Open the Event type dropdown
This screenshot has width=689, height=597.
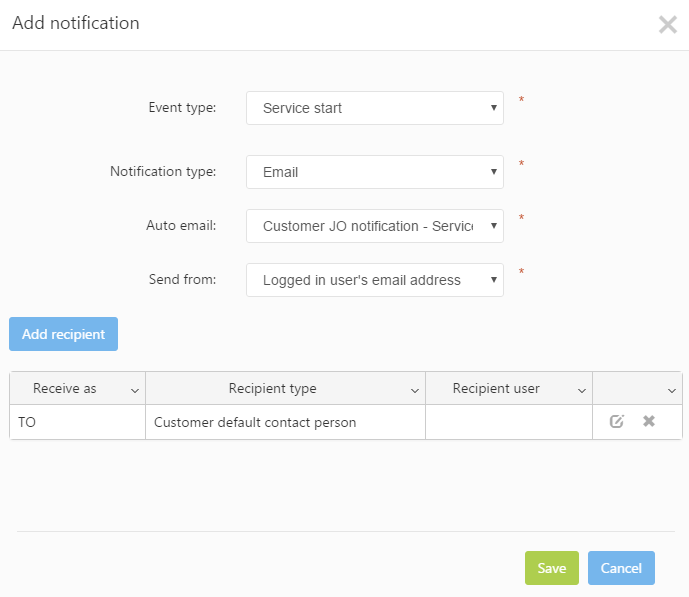[x=374, y=108]
